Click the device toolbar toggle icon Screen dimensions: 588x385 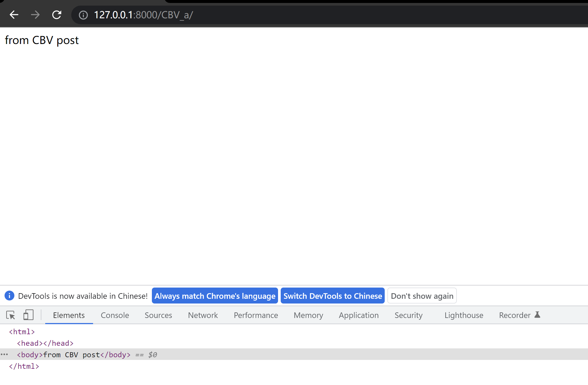tap(27, 315)
